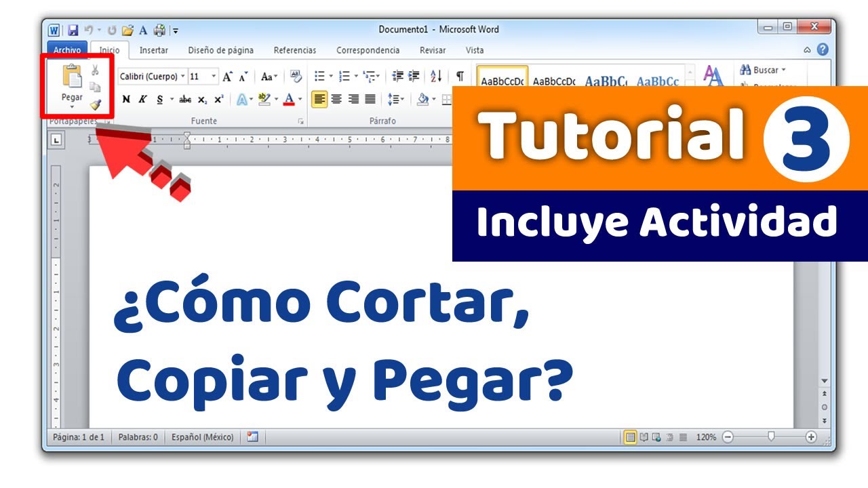Switch to the Insertar tab

154,50
